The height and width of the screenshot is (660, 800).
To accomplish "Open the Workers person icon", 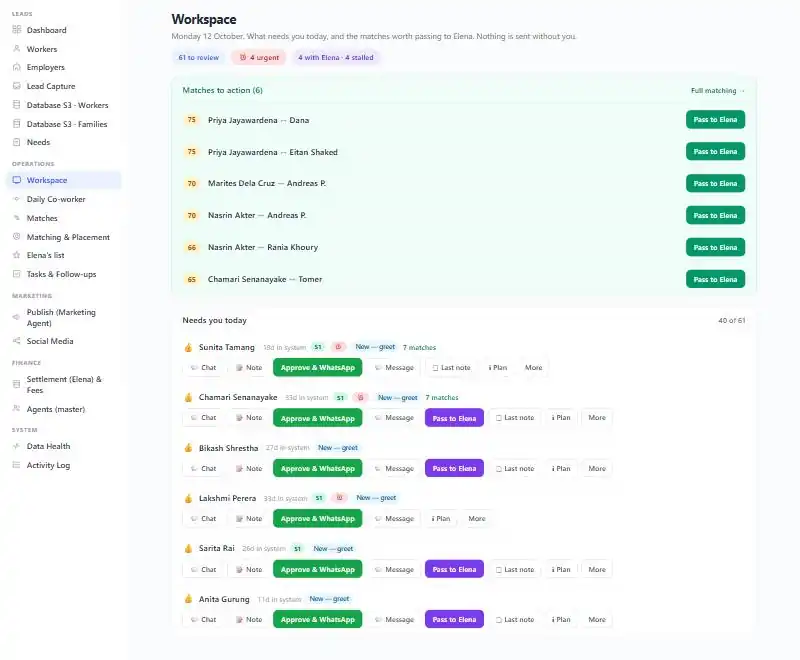I will (x=17, y=48).
